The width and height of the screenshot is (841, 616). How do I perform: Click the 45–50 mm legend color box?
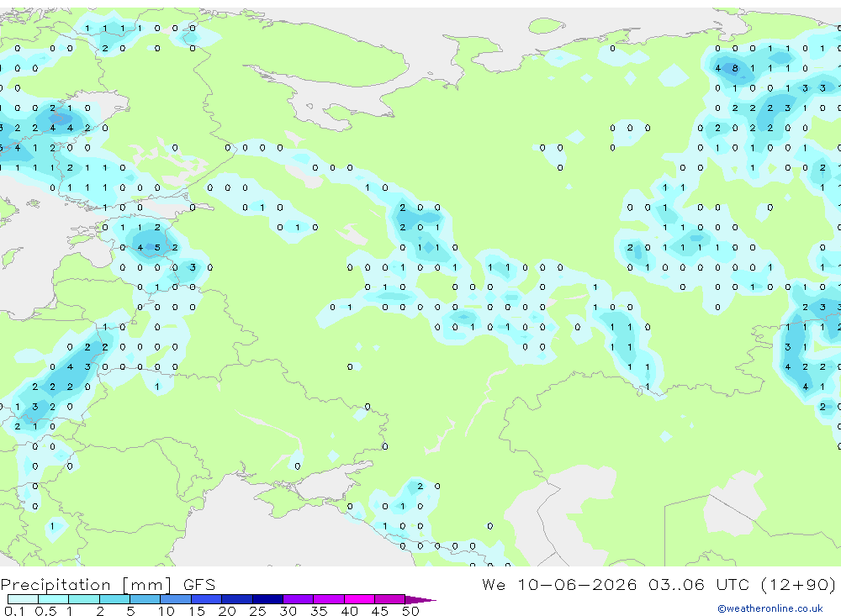(x=390, y=599)
